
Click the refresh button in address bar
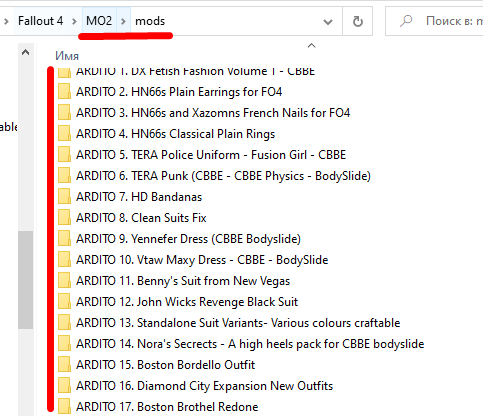point(357,21)
